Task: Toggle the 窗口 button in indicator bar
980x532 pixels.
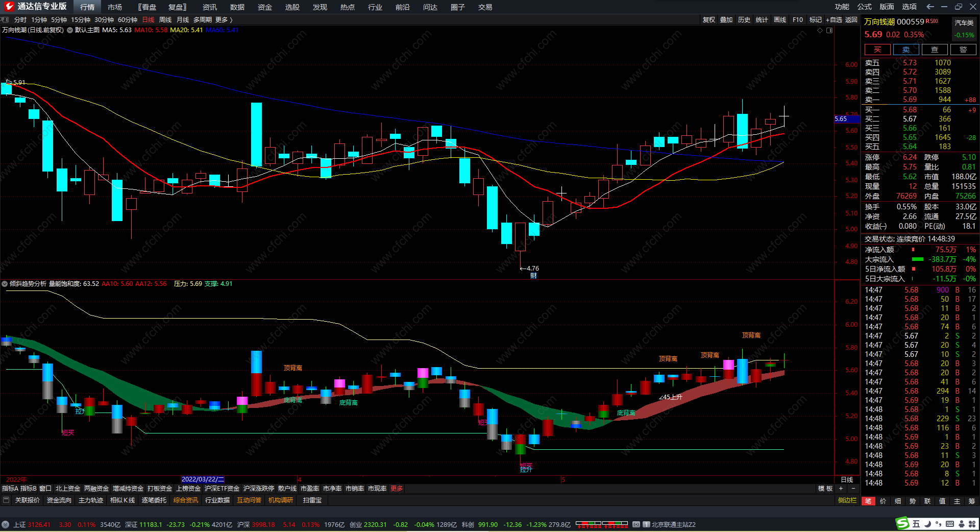Action: 45,489
